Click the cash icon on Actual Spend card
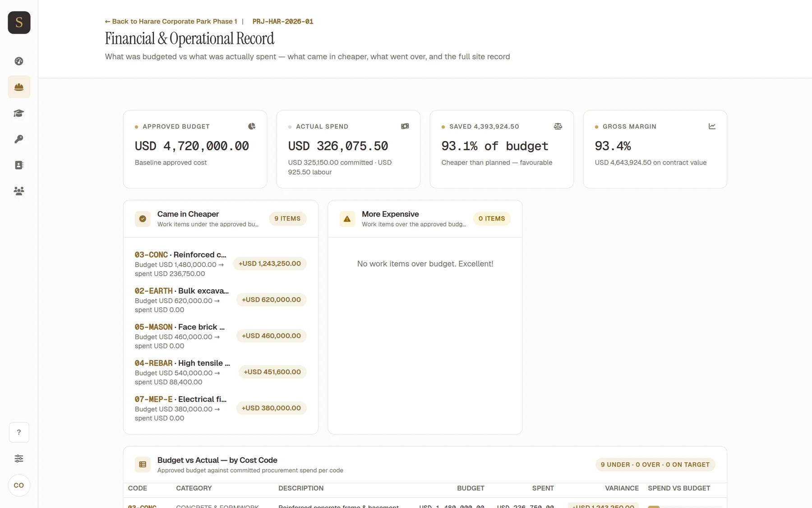Image resolution: width=812 pixels, height=508 pixels. [405, 126]
